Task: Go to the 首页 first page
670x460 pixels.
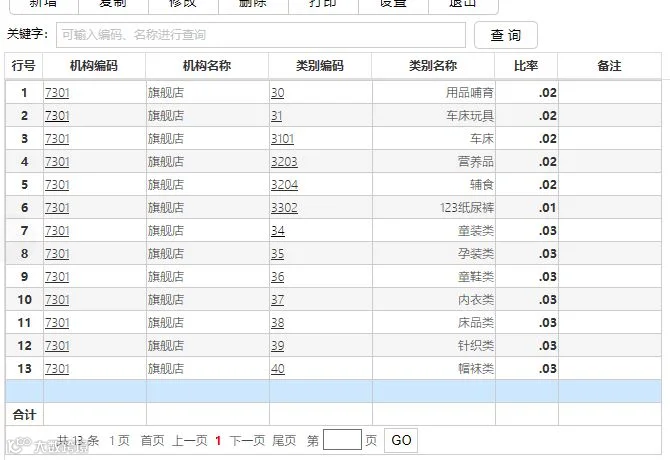Action: tap(153, 440)
